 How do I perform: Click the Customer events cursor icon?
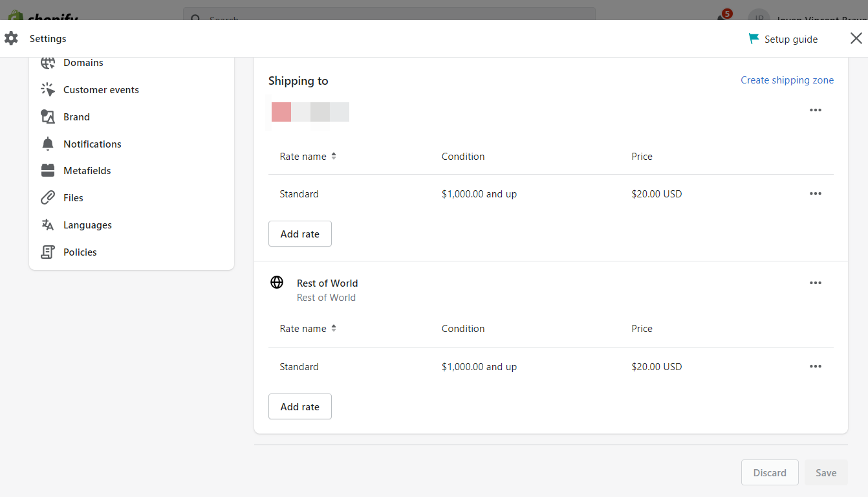click(48, 90)
